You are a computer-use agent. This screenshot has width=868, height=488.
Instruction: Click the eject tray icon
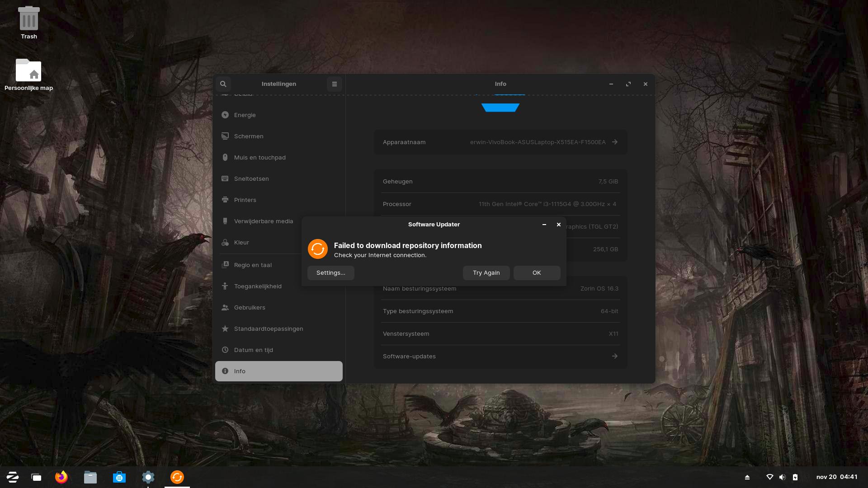(747, 477)
